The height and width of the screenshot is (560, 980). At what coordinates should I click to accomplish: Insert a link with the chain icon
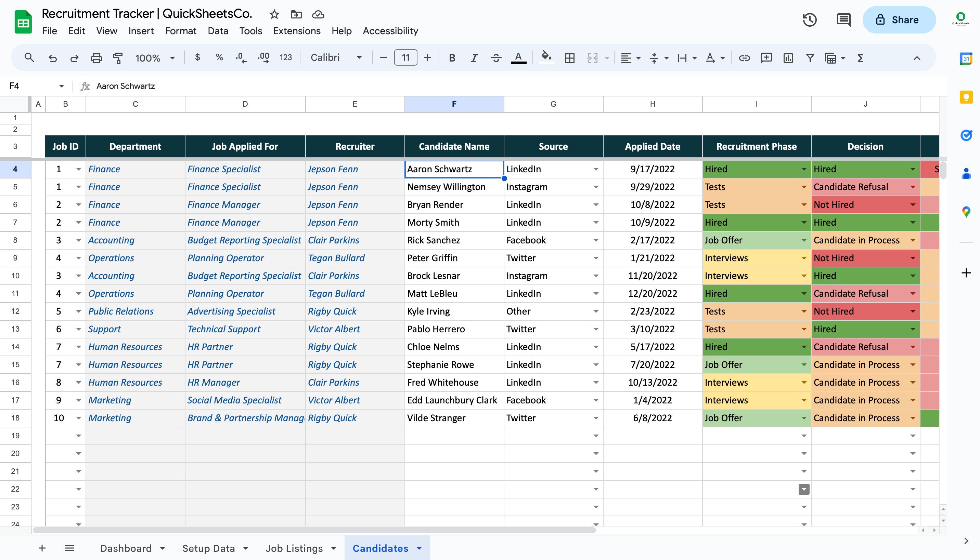click(744, 58)
